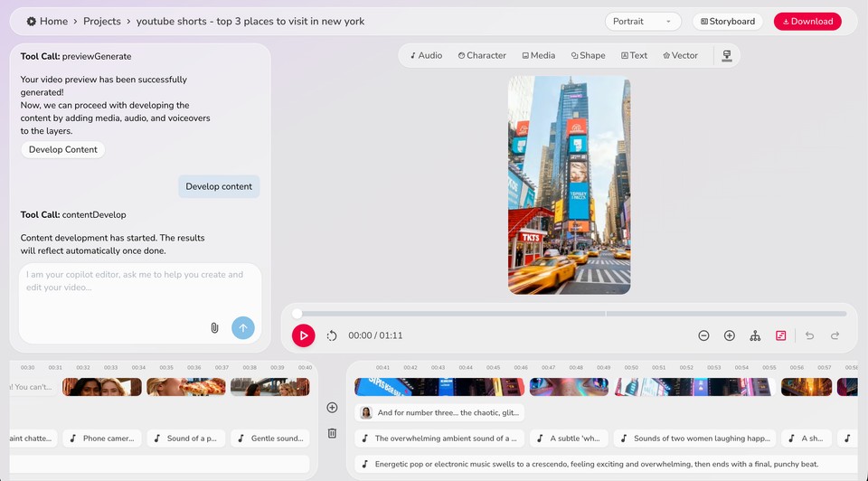Open the Shape menu
The width and height of the screenshot is (868, 481).
point(588,56)
